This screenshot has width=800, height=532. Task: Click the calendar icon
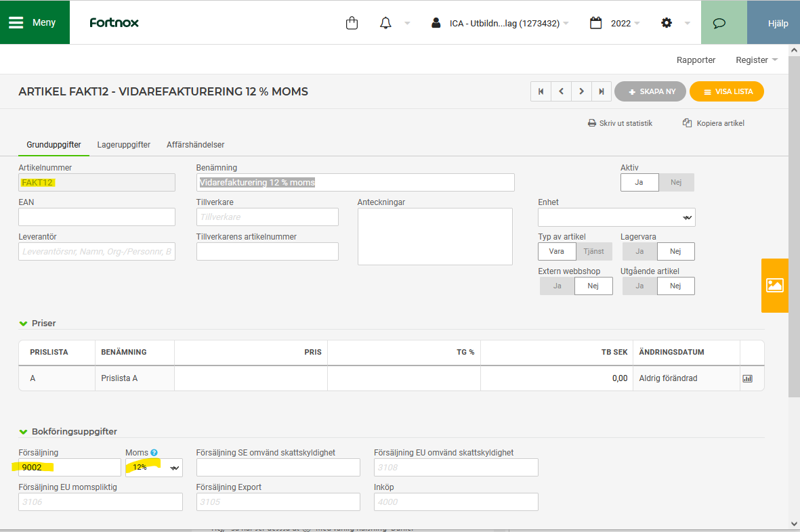pos(596,23)
